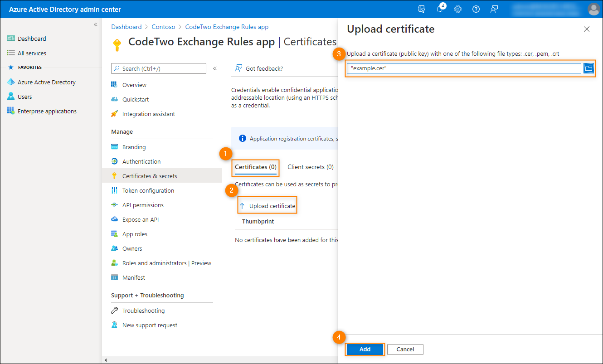
Task: Click the Users person icon in sidebar
Action: point(11,97)
